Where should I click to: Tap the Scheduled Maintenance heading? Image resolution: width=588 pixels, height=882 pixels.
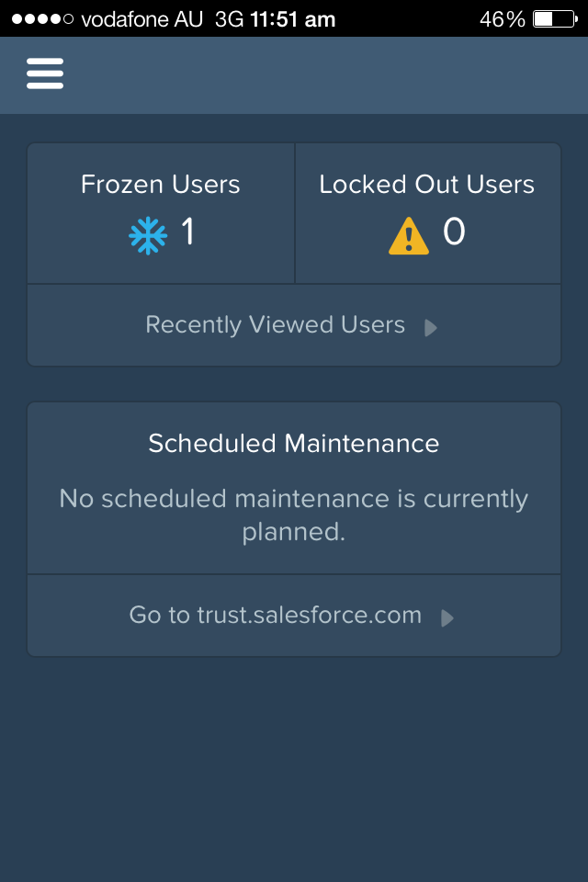(294, 444)
